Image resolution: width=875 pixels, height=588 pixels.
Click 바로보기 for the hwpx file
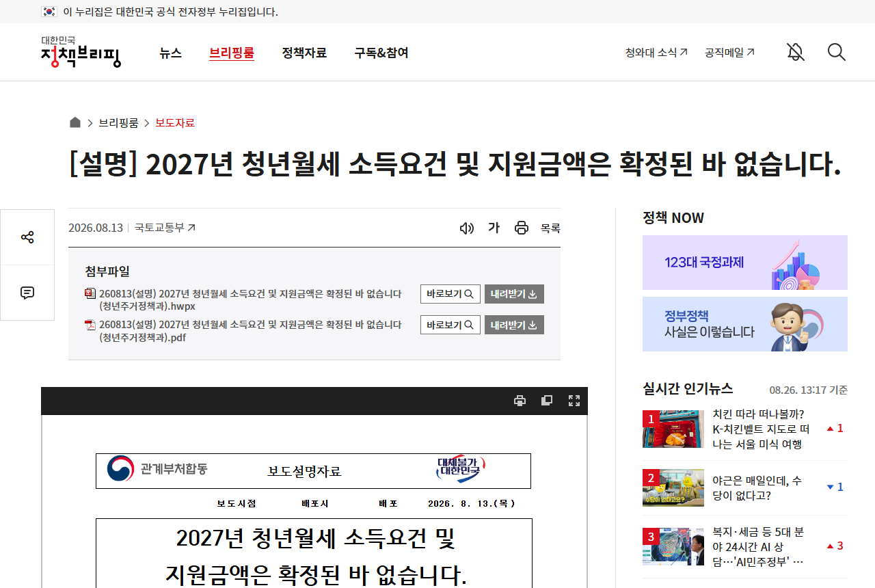point(450,294)
